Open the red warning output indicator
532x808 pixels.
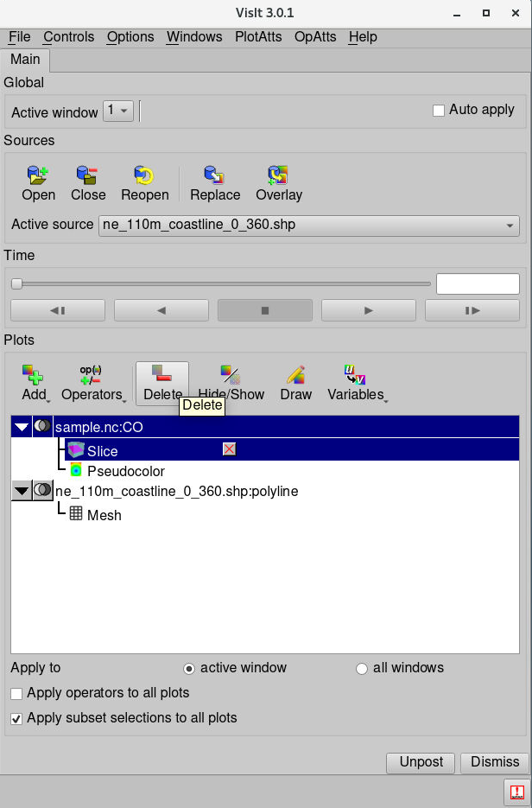point(516,792)
